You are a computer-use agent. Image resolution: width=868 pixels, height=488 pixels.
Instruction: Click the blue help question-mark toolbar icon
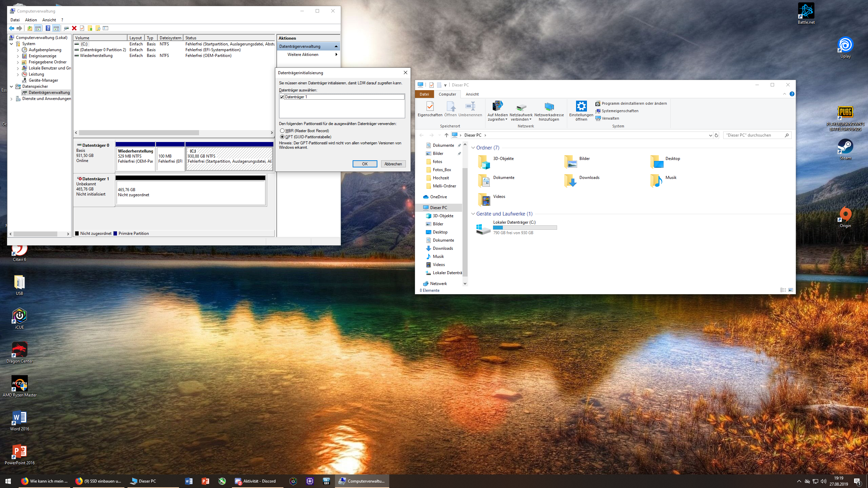point(48,28)
